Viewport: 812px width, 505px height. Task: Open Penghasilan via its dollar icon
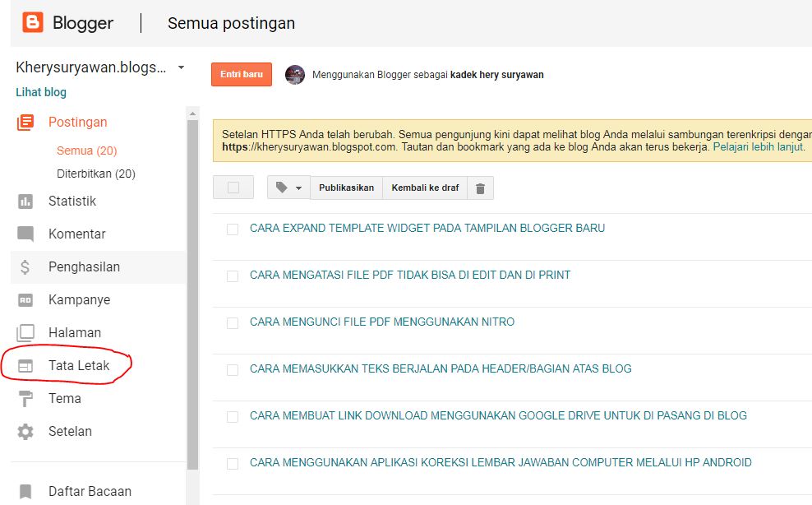point(25,266)
